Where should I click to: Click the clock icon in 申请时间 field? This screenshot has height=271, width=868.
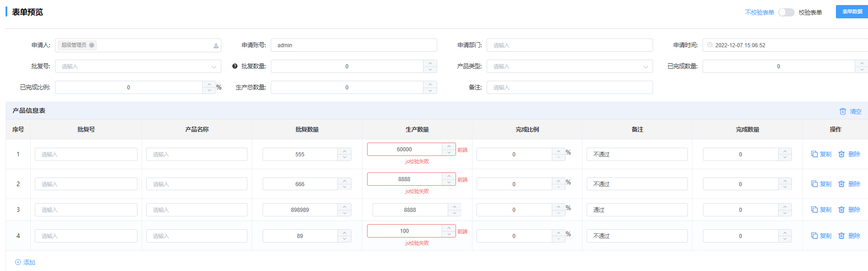[x=710, y=45]
